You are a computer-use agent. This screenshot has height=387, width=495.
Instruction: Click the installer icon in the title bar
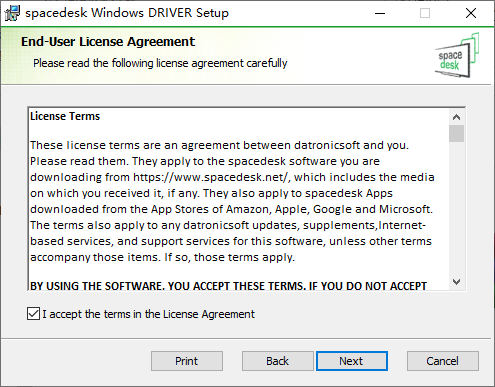pos(13,13)
